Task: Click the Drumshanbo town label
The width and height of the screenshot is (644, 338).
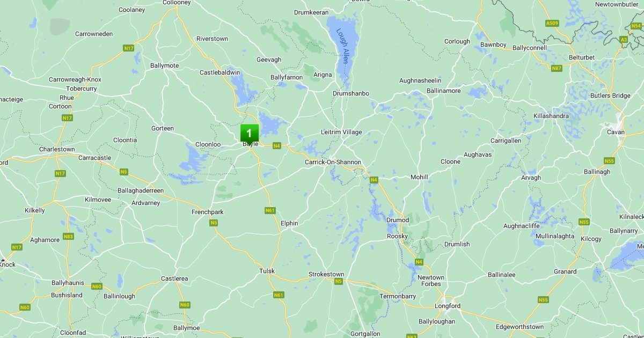Action: coord(351,93)
